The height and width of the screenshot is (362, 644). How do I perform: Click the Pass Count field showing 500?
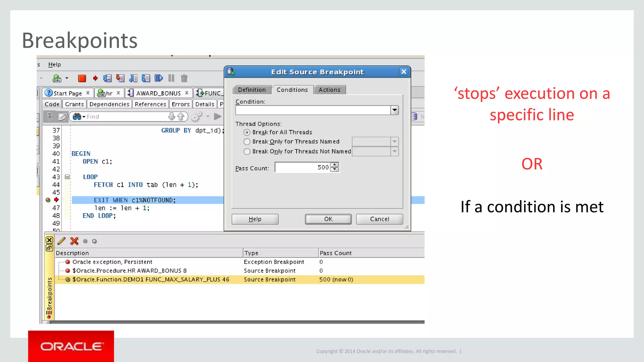coord(303,167)
